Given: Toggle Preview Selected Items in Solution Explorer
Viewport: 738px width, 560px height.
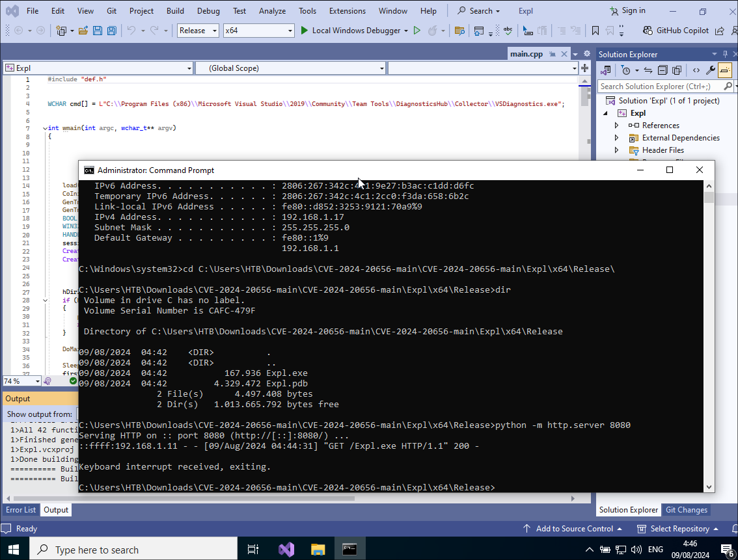Looking at the screenshot, I should pos(725,70).
